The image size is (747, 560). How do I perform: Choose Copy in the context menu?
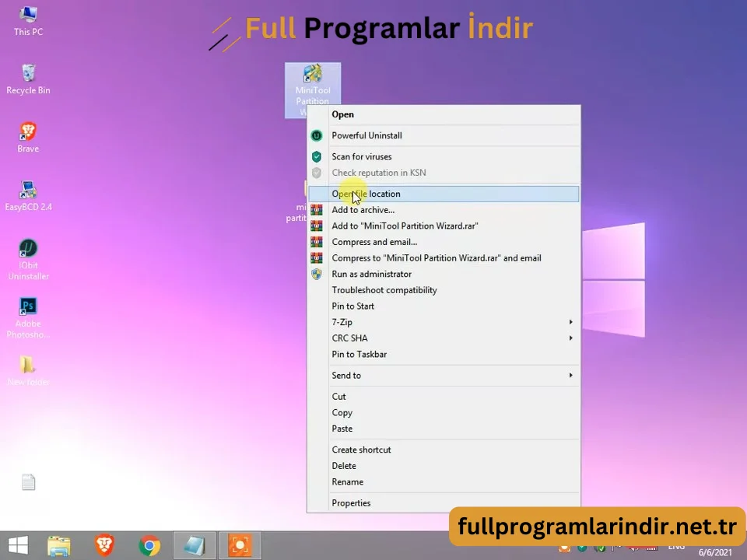(444, 413)
